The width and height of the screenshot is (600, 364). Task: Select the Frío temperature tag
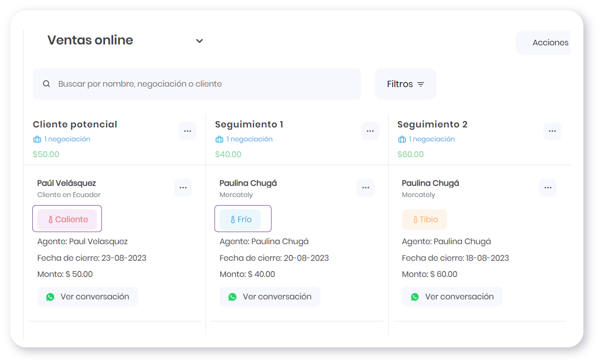(240, 219)
